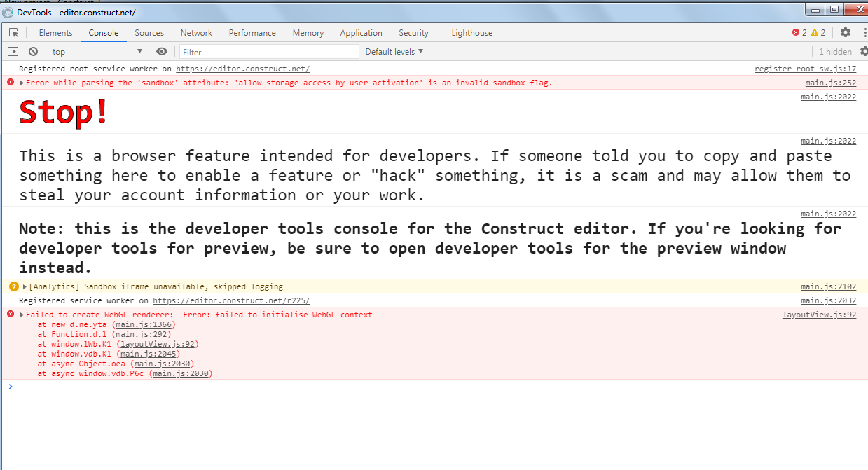Clear the console with the block icon
The height and width of the screenshot is (470, 868).
click(33, 52)
